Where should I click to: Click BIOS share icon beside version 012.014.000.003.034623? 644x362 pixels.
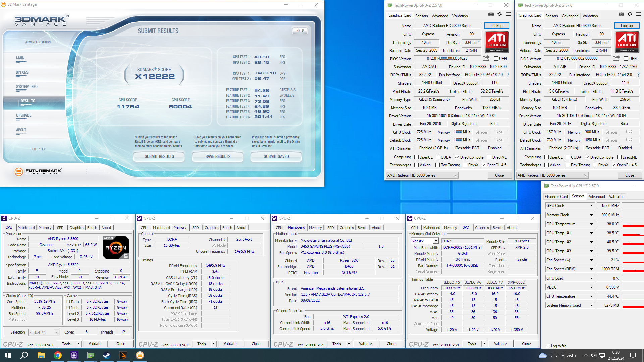(x=486, y=58)
